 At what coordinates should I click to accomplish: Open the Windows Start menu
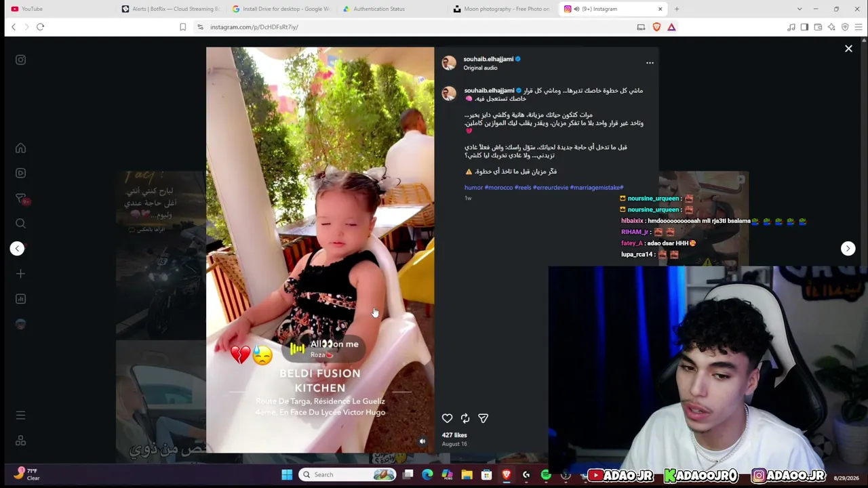tap(287, 474)
